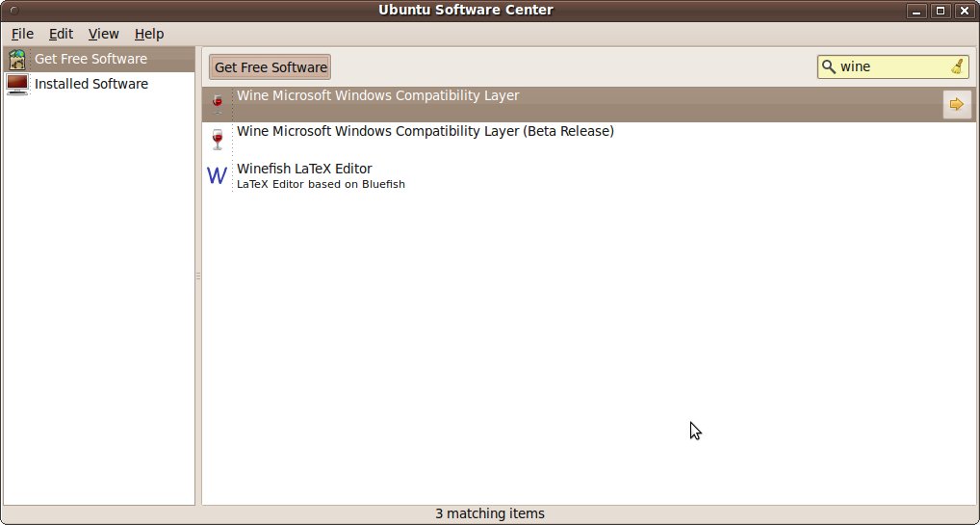
Task: Open the Help menu
Action: coord(149,34)
